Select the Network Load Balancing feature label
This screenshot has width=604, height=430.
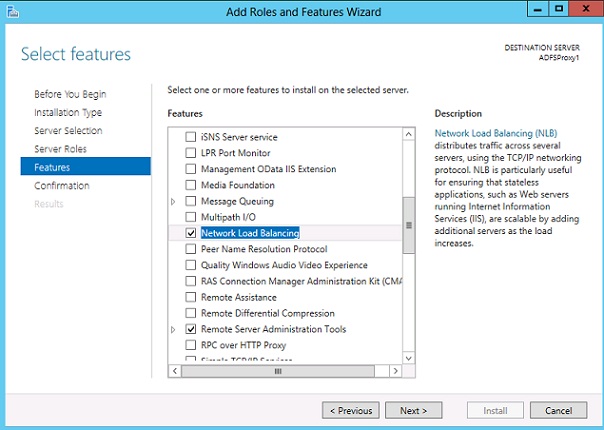pos(250,233)
